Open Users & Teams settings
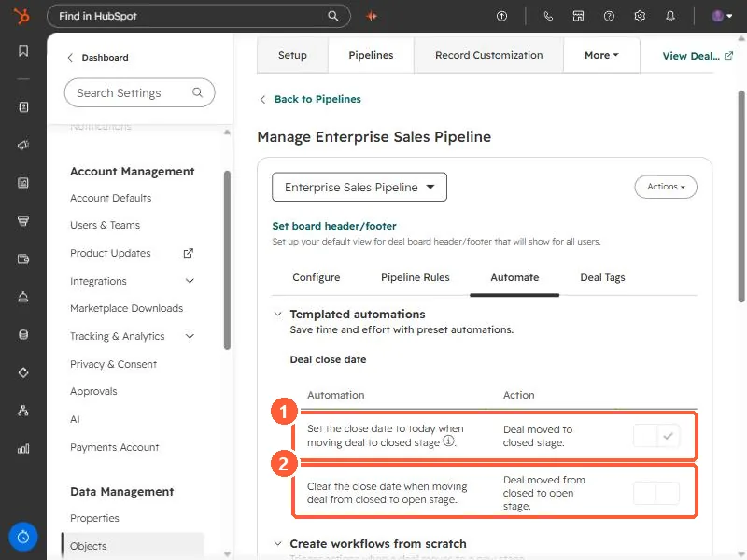Image resolution: width=747 pixels, height=560 pixels. tap(105, 225)
